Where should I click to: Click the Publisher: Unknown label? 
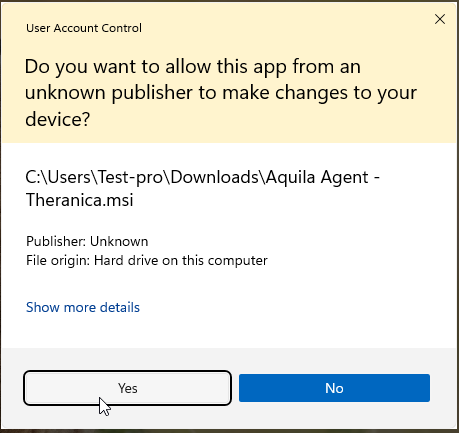point(87,241)
